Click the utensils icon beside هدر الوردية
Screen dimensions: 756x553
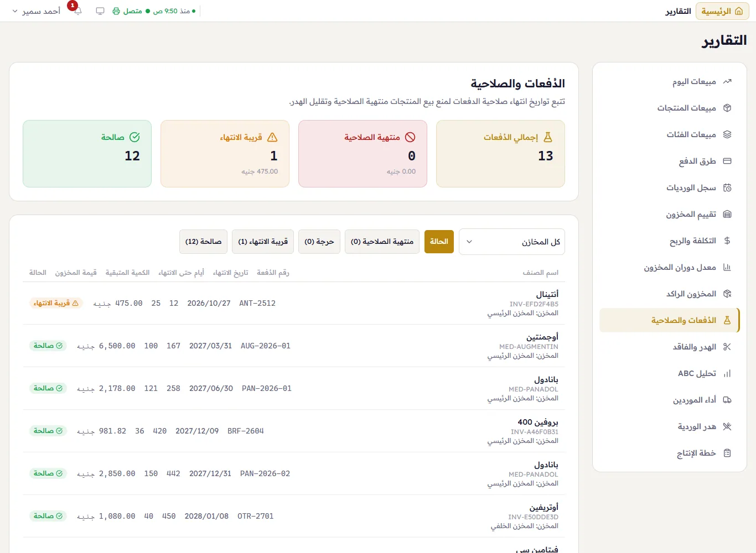pos(727,426)
